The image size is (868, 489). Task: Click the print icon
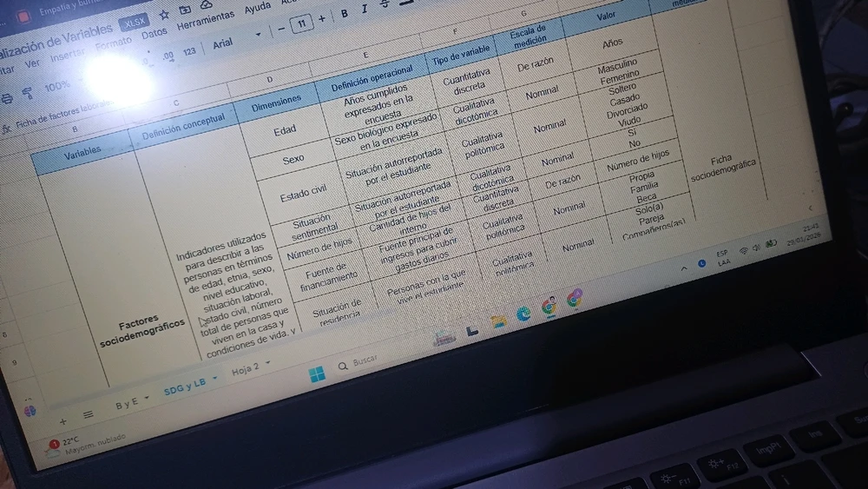8,96
